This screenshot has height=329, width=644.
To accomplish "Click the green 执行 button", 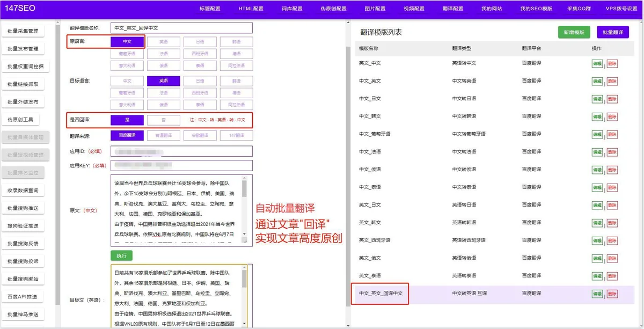I will click(x=121, y=255).
